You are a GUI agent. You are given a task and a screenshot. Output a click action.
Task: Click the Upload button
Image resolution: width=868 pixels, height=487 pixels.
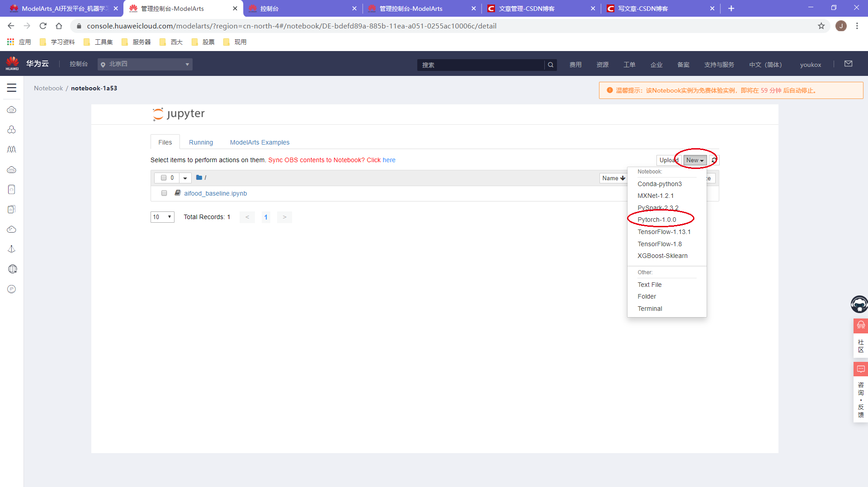click(x=669, y=160)
